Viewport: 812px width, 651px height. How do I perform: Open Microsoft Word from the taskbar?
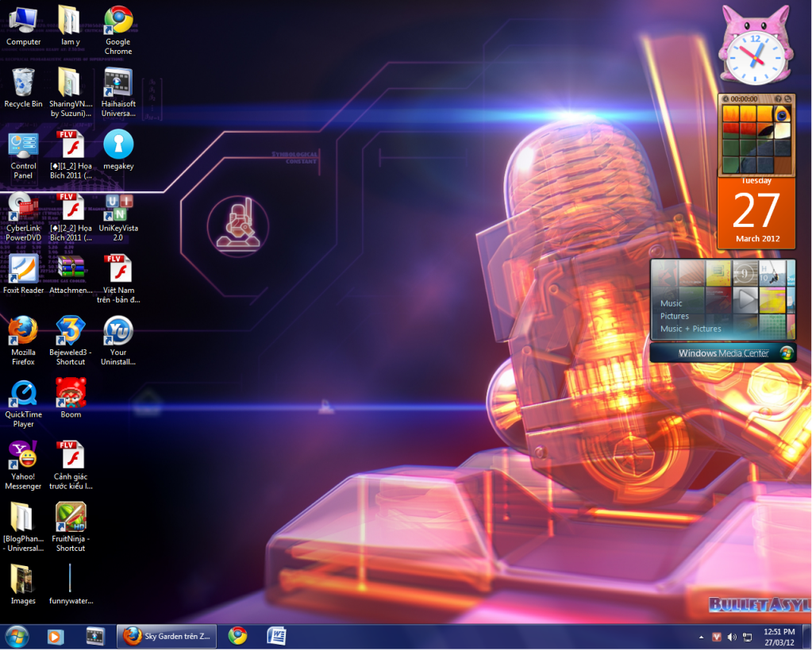[x=276, y=636]
